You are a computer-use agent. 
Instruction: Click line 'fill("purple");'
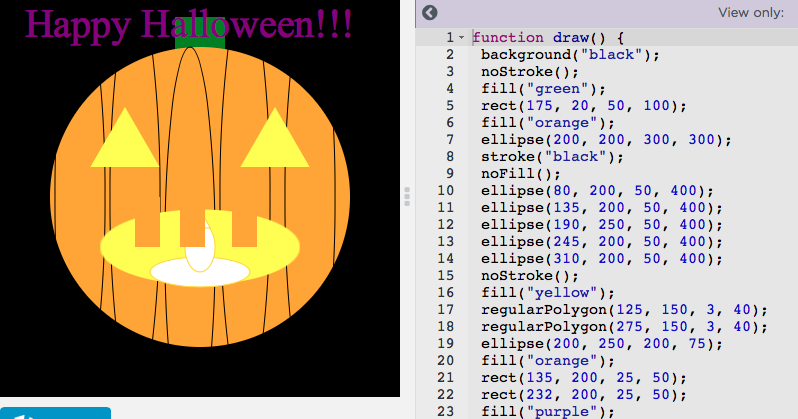coord(548,412)
